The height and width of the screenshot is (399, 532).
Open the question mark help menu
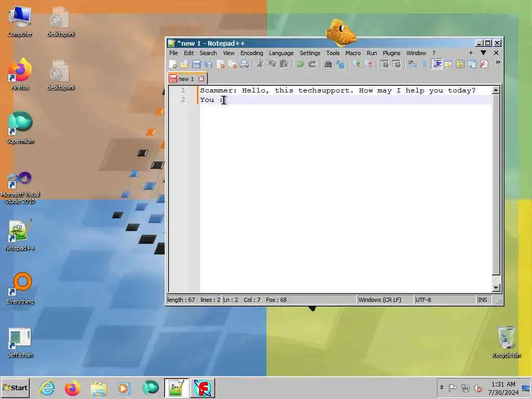pos(434,53)
